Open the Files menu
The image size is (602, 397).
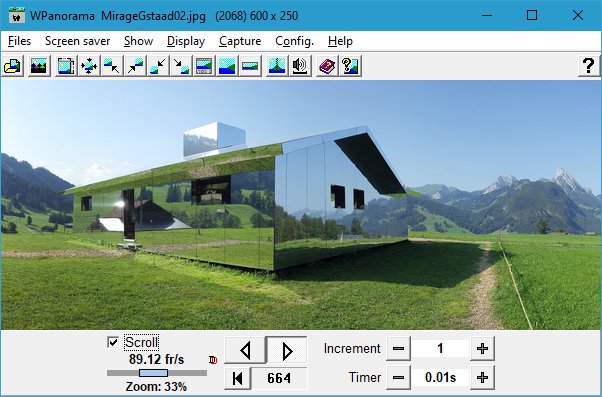tap(19, 41)
